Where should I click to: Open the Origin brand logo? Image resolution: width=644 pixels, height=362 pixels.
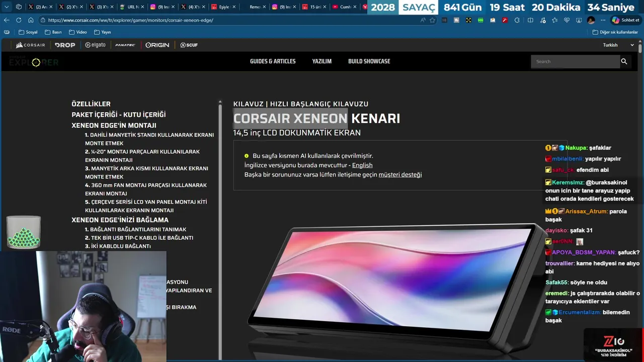(x=157, y=45)
